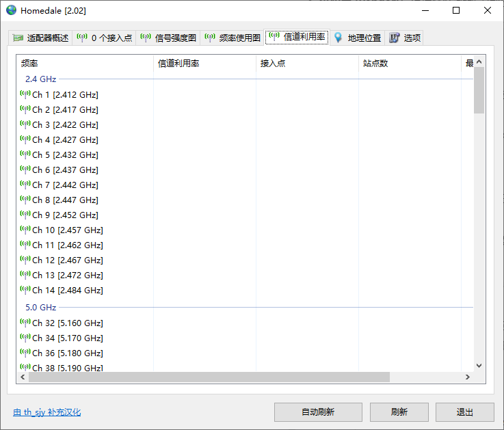Viewport: 504px width, 430px height.
Task: Click the vertical scrollbar down arrow
Action: pos(479,366)
